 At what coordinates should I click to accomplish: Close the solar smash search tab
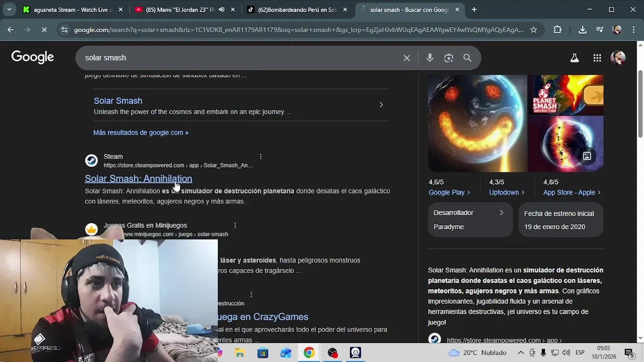tap(457, 10)
